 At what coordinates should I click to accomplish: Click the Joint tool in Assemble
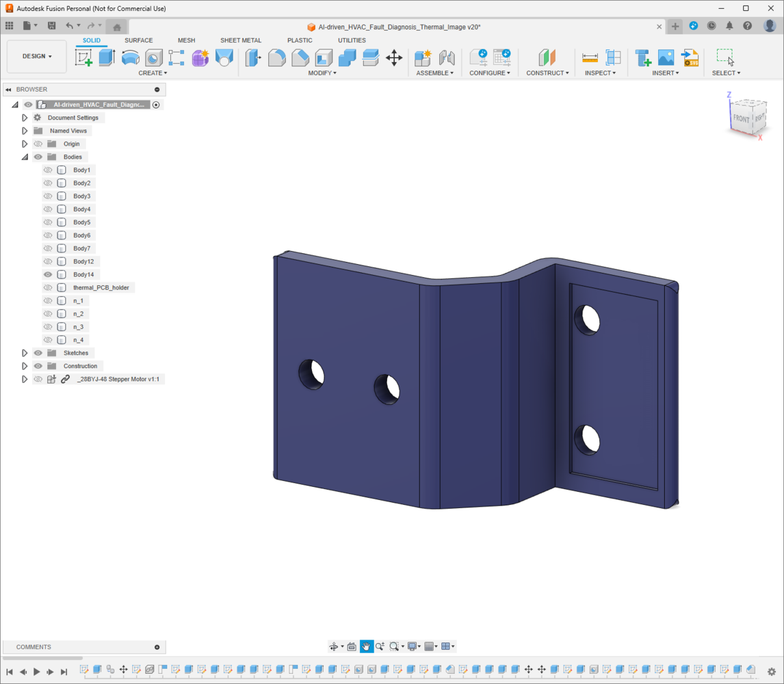pyautogui.click(x=447, y=57)
